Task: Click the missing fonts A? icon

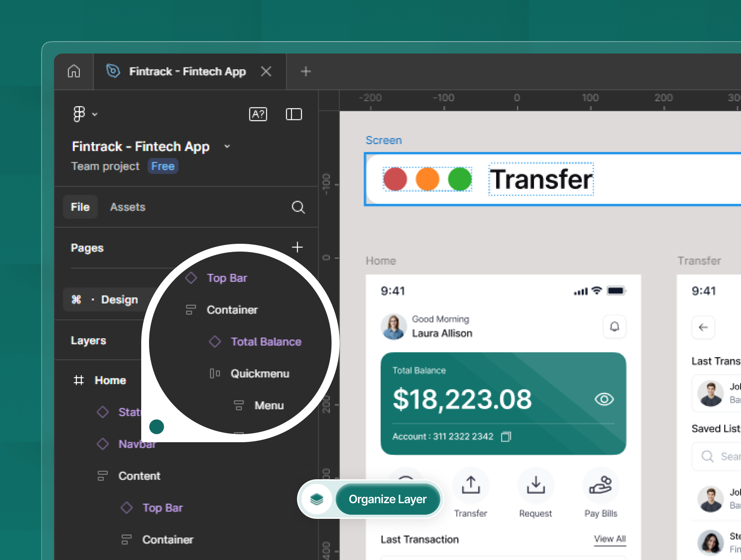Action: click(x=258, y=114)
